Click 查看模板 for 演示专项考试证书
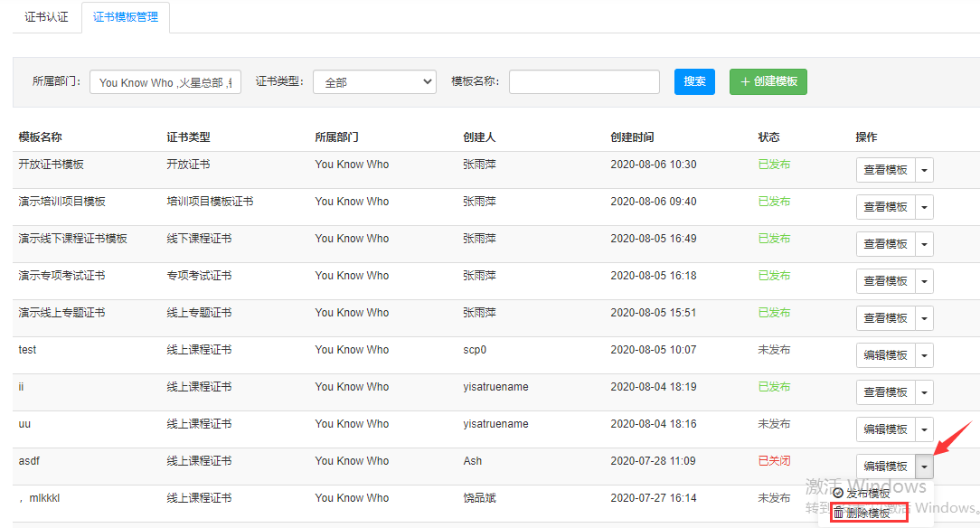The image size is (980, 528). pyautogui.click(x=885, y=281)
